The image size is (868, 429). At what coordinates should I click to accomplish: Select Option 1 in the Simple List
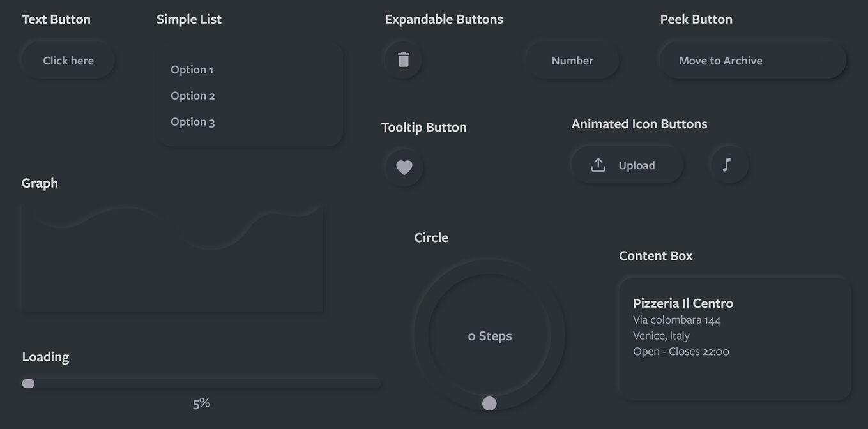pyautogui.click(x=192, y=69)
